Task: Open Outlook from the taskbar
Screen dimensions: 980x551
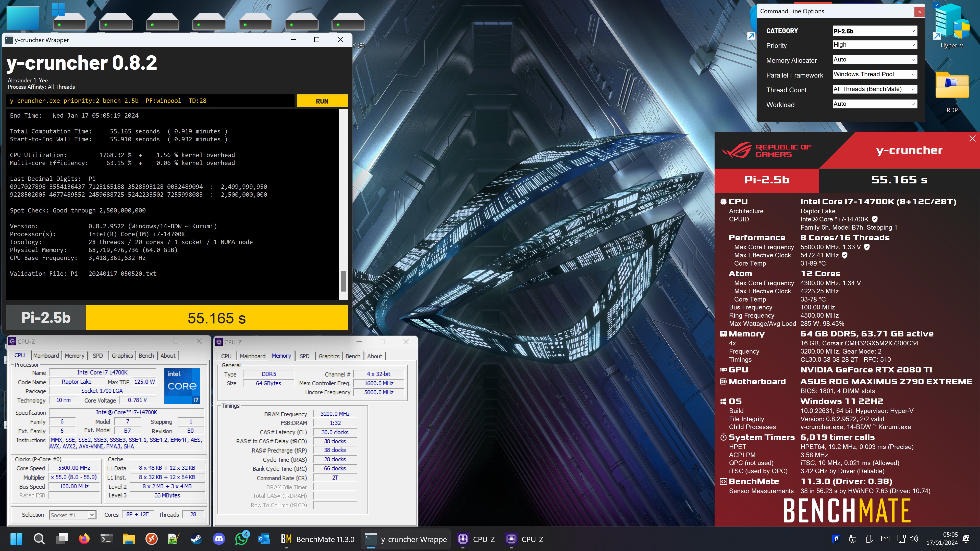Action: pyautogui.click(x=264, y=539)
